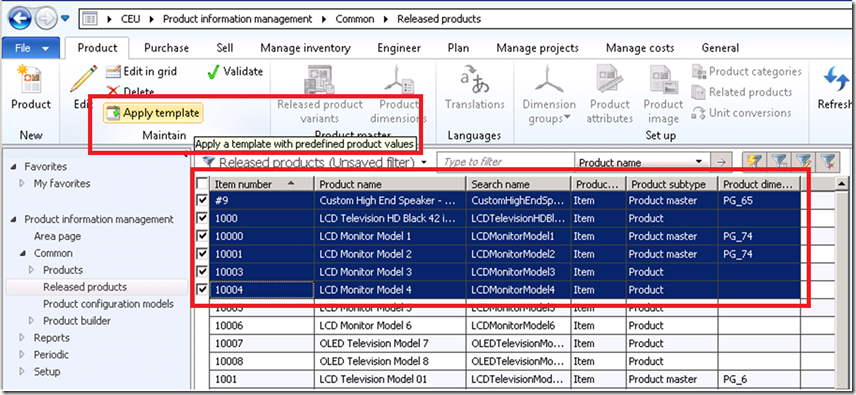Switch to the Purchase tab

[167, 48]
